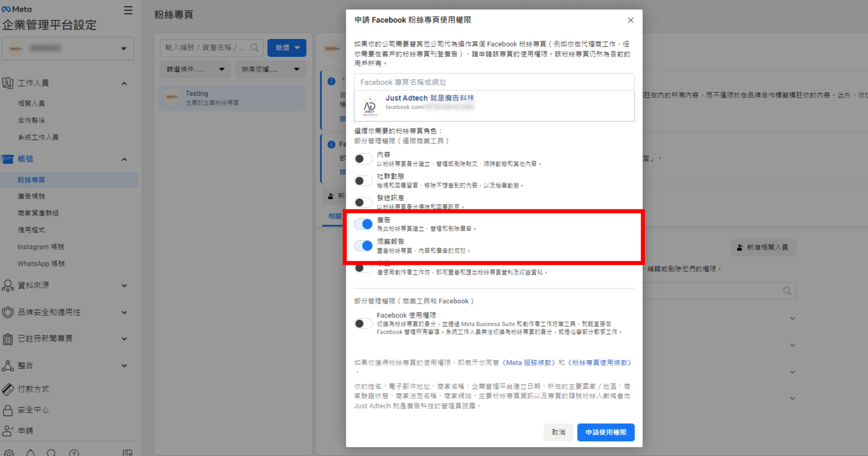The image size is (868, 456).
Task: Click the 申請使用權限 request access button
Action: (x=606, y=432)
